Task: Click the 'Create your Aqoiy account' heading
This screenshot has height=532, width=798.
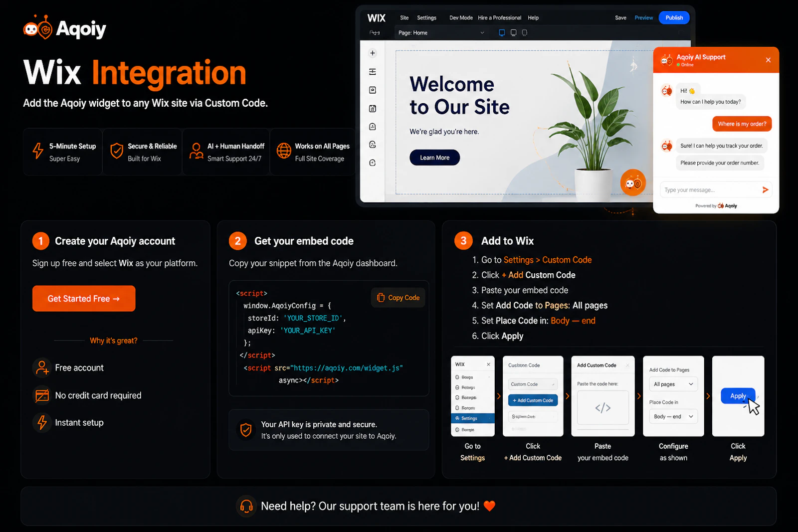Action: [x=115, y=241]
